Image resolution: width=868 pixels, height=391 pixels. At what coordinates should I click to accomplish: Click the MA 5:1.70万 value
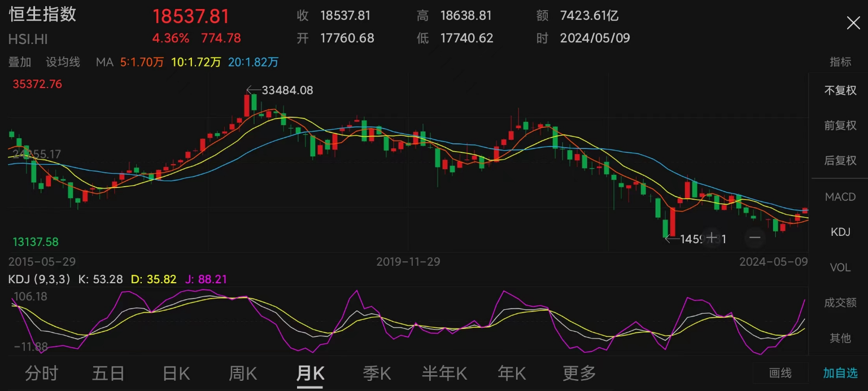(x=142, y=62)
